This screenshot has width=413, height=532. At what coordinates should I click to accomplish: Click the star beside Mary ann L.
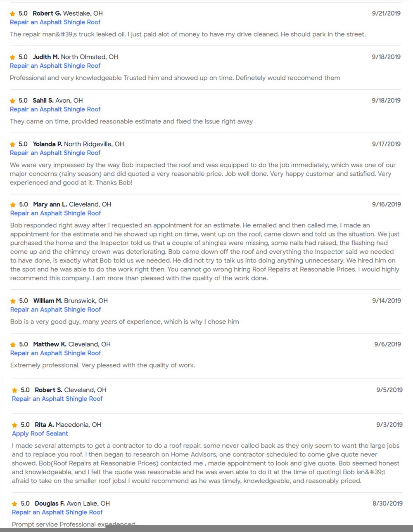pos(13,205)
